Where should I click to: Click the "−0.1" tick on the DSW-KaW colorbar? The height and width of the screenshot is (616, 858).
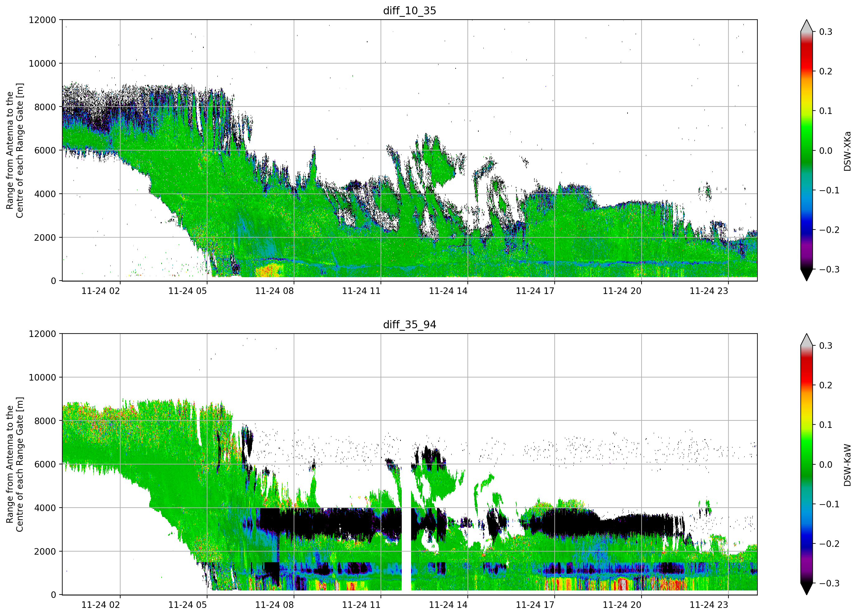[829, 505]
